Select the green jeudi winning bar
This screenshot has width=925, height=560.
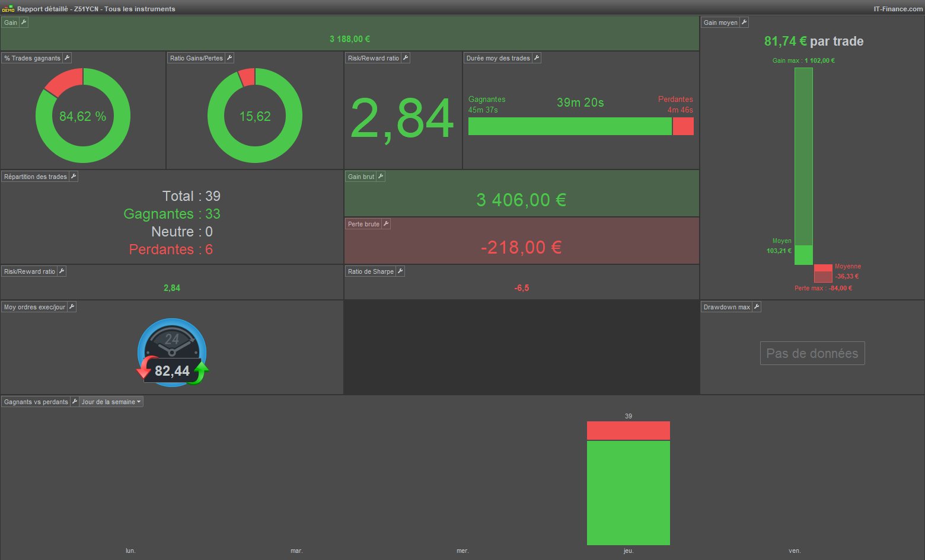click(x=629, y=492)
